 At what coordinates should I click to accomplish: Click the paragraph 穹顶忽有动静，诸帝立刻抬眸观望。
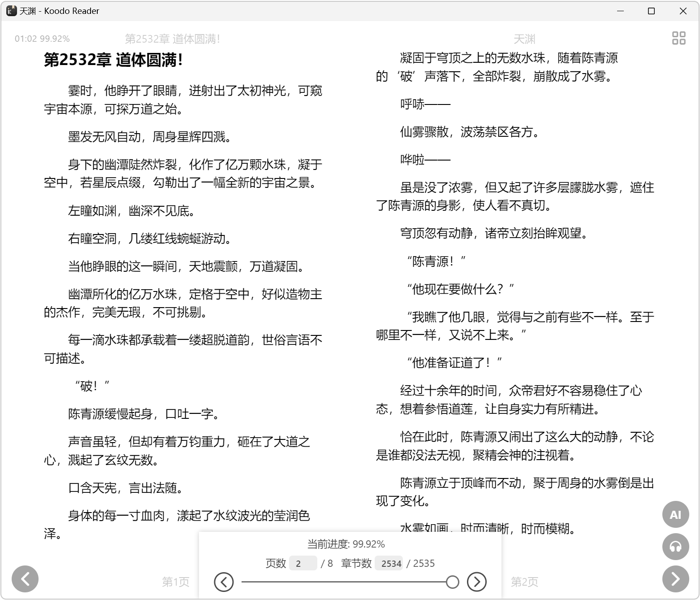[494, 233]
